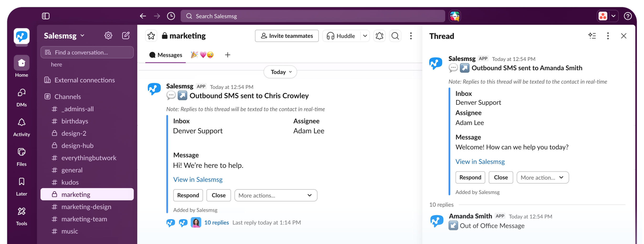Go to Home in the sidebar
Screen dimensions: 644x244
coord(21,67)
